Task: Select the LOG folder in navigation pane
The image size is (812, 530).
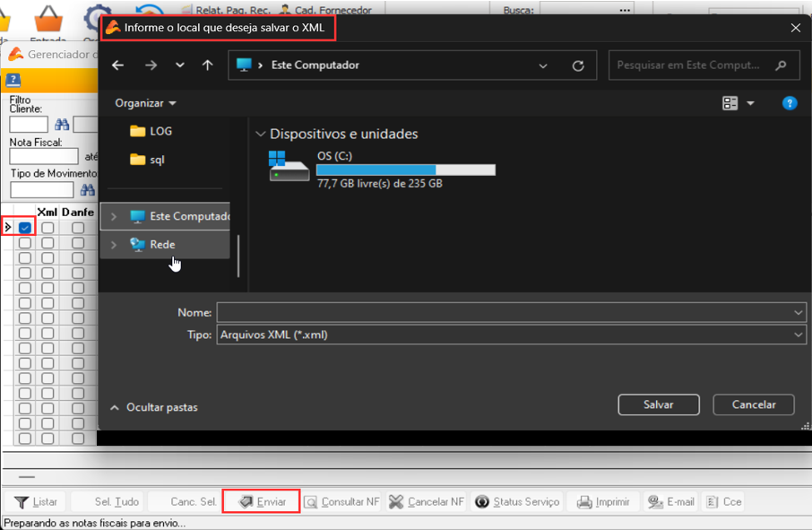Action: 151,131
